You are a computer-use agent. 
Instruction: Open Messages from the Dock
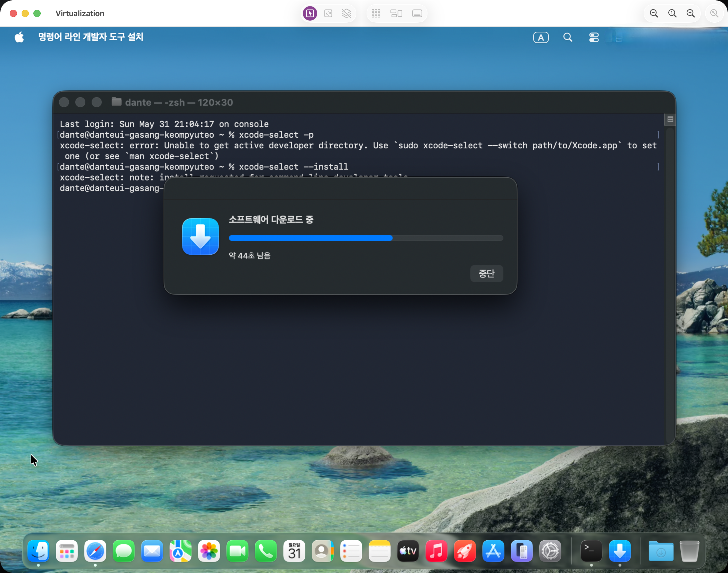(124, 551)
